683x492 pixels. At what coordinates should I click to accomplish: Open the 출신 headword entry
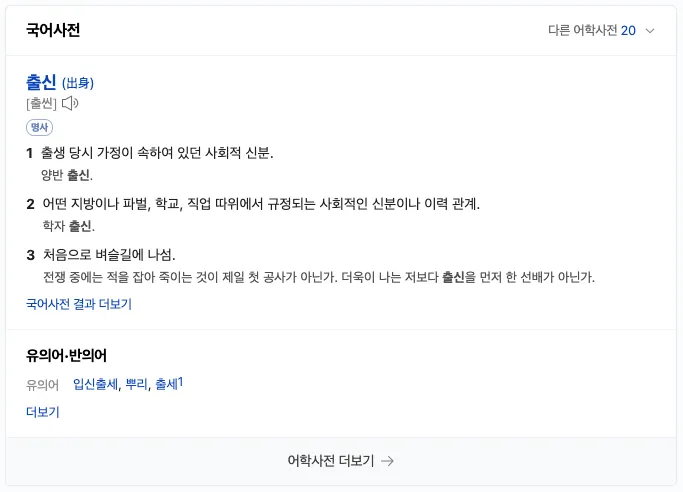coord(41,82)
